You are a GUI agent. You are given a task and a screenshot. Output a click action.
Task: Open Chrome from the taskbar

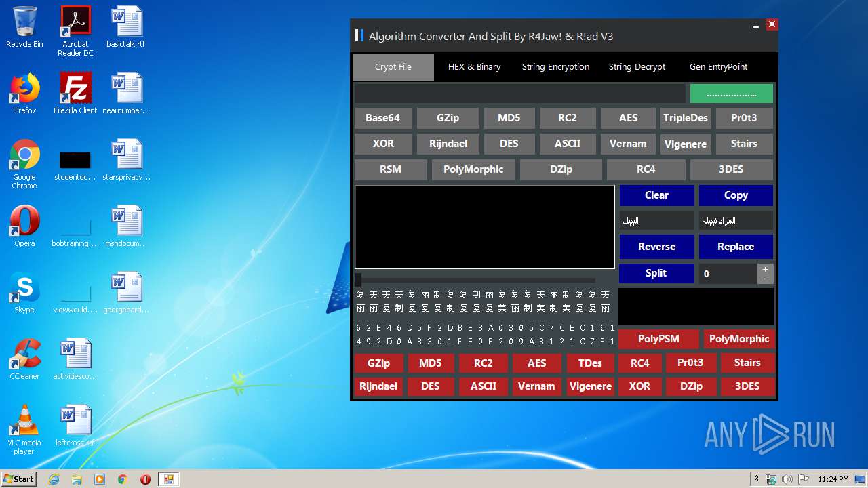pyautogui.click(x=123, y=479)
